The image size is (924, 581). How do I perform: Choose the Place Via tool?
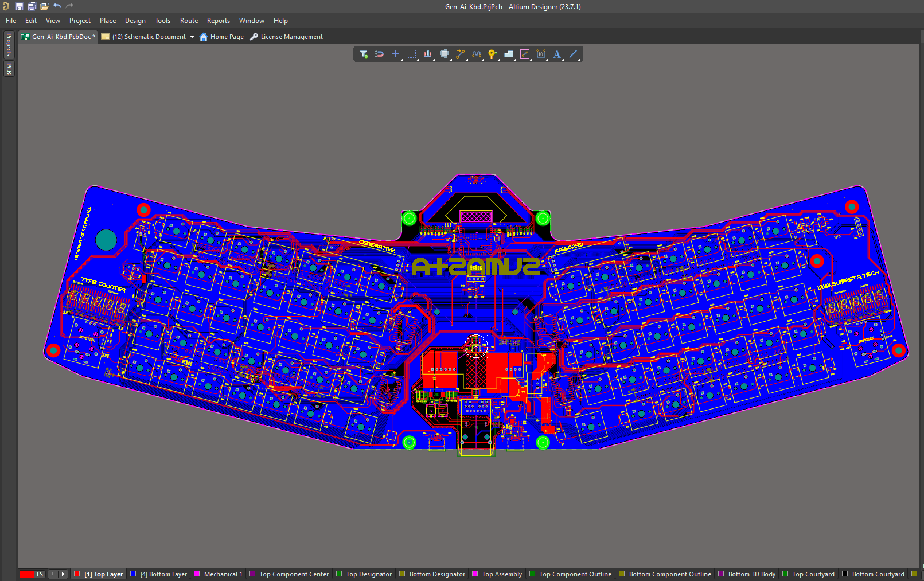tap(492, 54)
